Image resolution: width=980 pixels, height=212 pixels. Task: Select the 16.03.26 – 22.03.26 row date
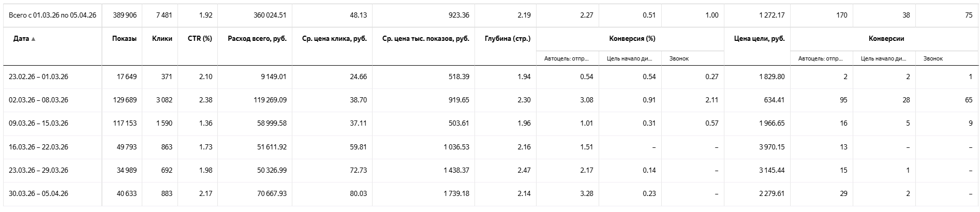coord(38,147)
